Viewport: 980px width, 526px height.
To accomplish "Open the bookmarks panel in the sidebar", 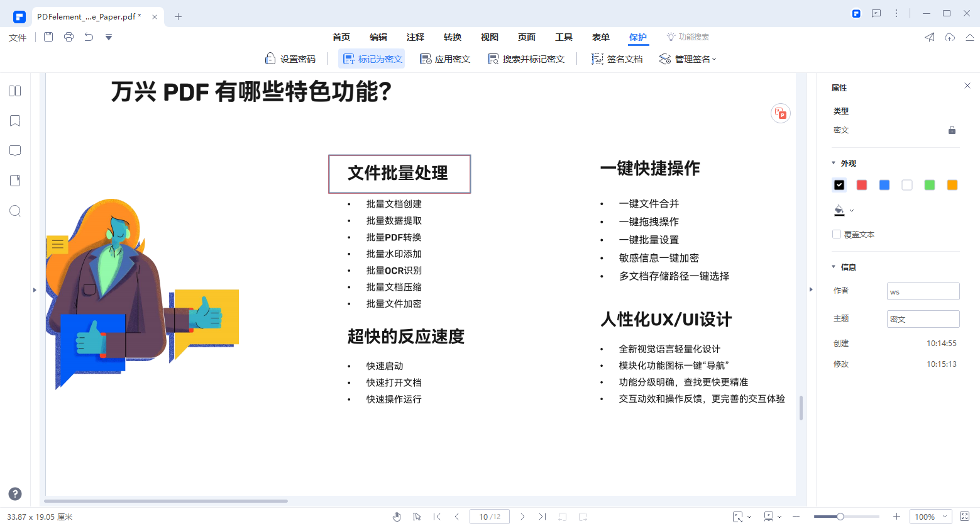I will click(x=15, y=121).
